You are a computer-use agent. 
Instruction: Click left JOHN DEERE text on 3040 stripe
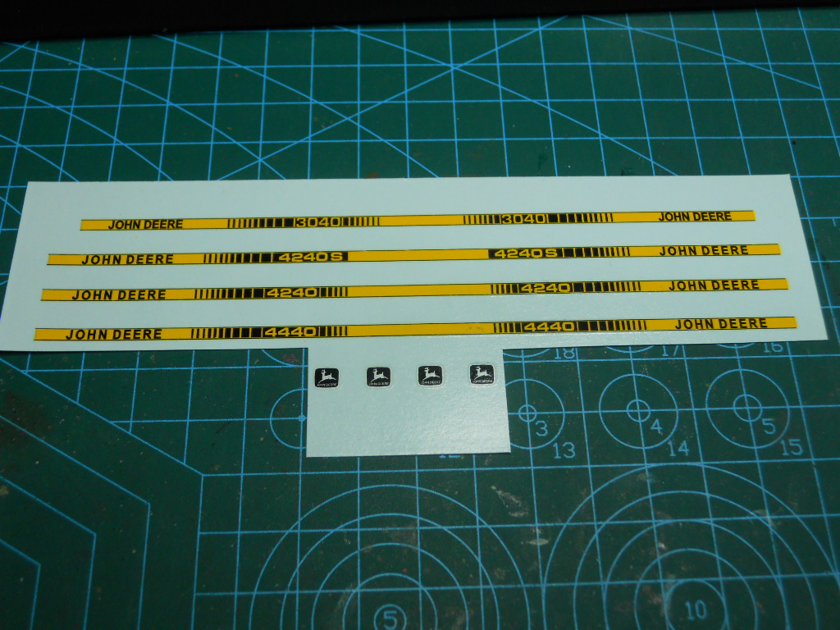coord(145,224)
